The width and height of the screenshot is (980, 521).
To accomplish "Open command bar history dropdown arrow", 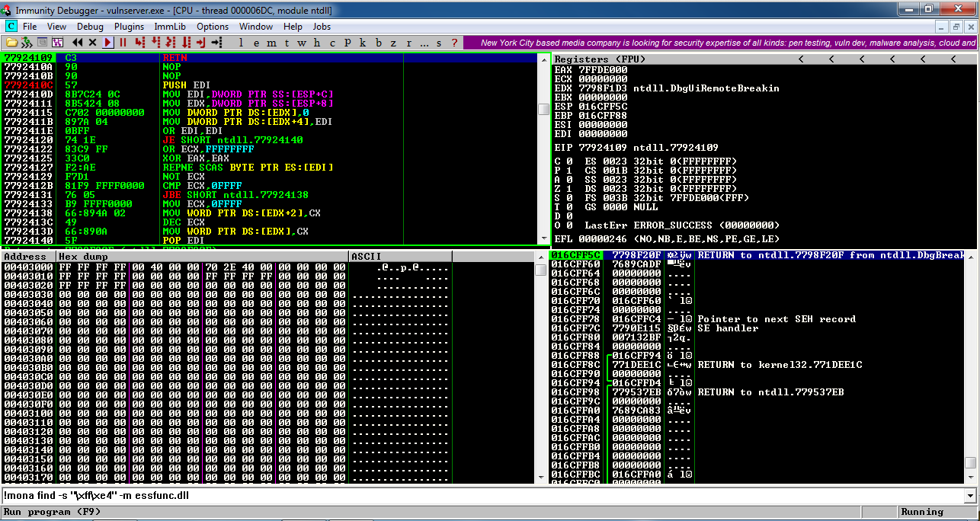I will point(970,496).
